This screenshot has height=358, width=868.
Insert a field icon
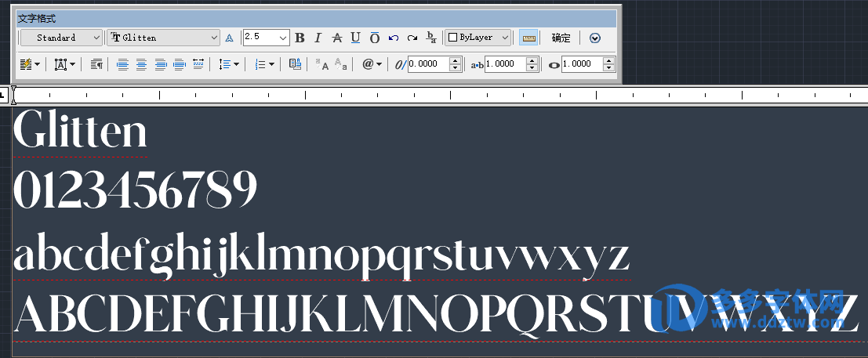click(295, 64)
